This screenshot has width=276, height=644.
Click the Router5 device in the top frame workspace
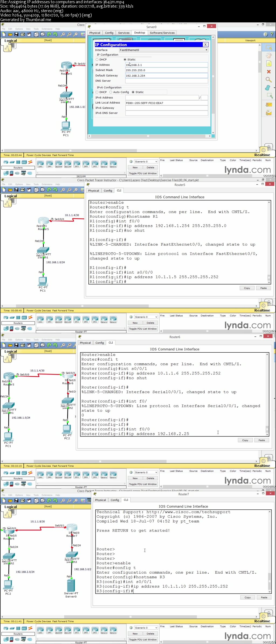point(66,65)
